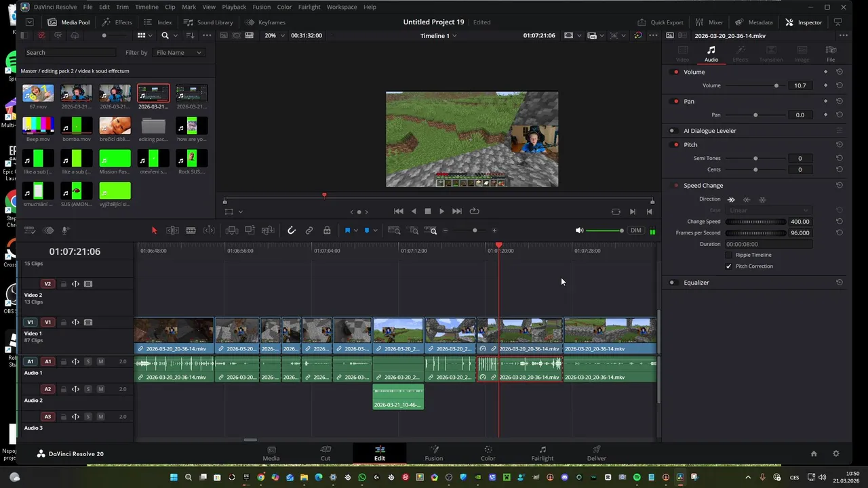Switch to the Color page tab
This screenshot has height=488, width=868.
pos(488,453)
